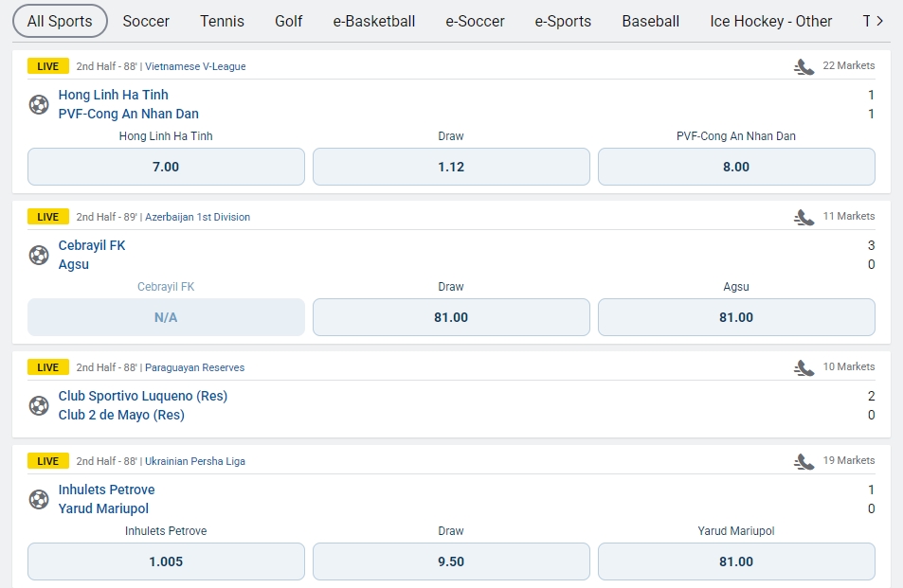The width and height of the screenshot is (903, 588).
Task: Click the phone icon beside 11 Markets
Action: pyautogui.click(x=804, y=216)
